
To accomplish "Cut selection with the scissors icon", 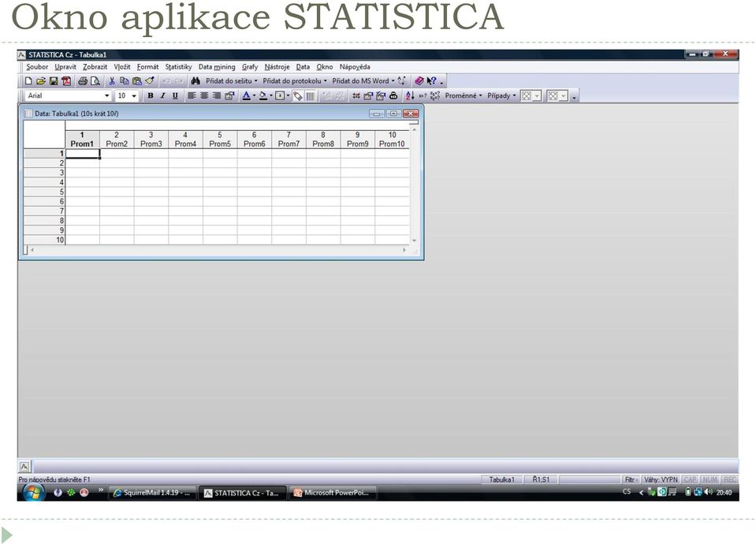I will (111, 81).
